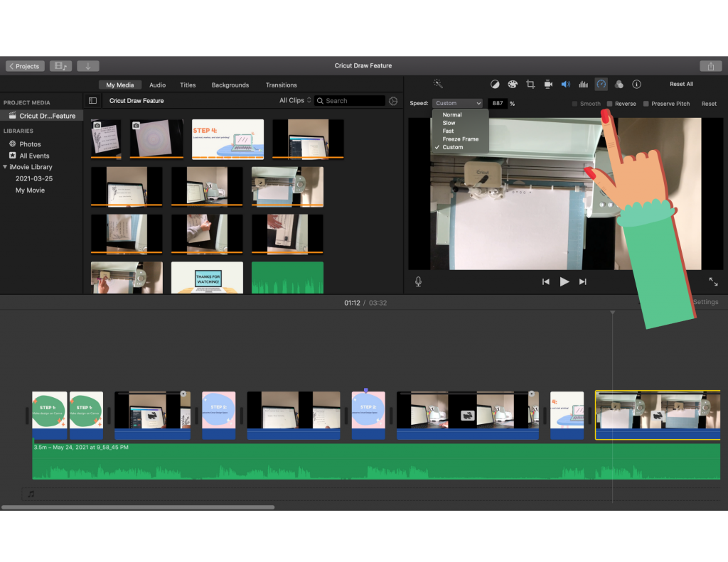Click the Reset All button
Viewport: 728px width, 562px height.
coord(681,84)
